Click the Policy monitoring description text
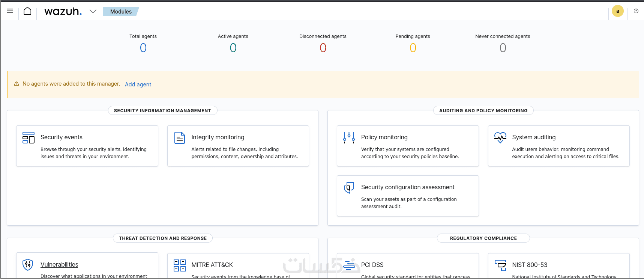This screenshot has height=279, width=644. pos(410,153)
